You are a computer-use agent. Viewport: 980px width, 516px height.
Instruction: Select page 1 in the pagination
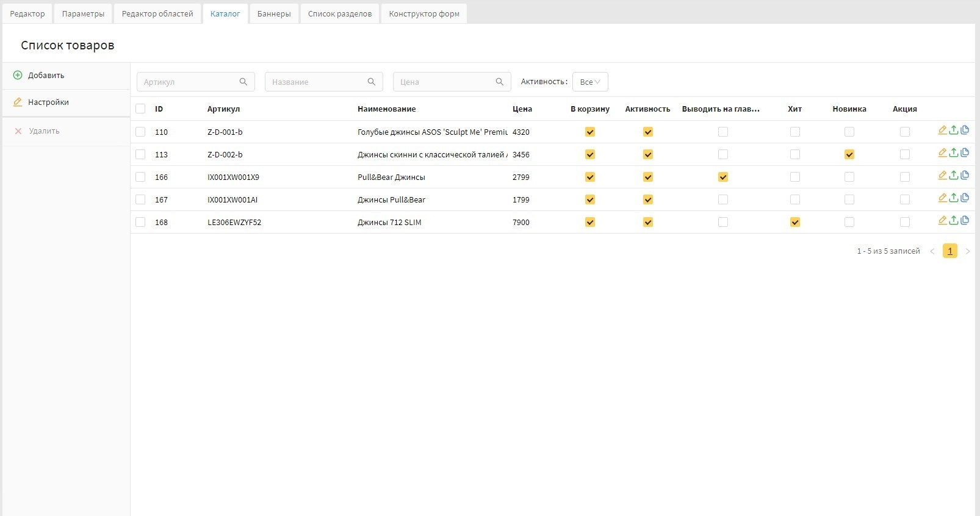949,251
